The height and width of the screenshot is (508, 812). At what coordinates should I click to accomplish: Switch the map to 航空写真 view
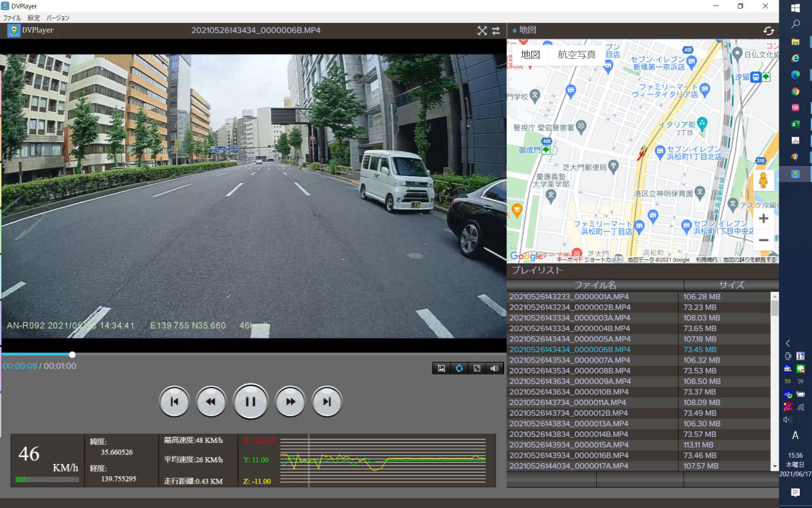(577, 55)
